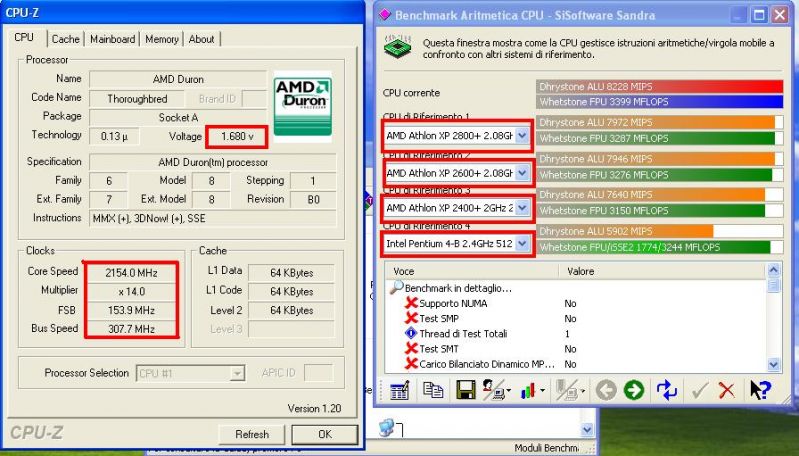Activate the What's This help cursor icon

(x=760, y=390)
